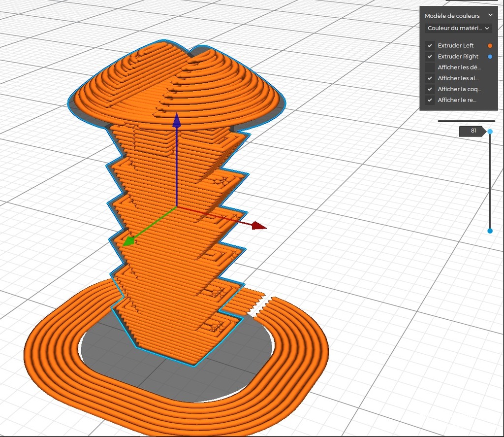
Task: Toggle the Afficher la coq... checkbox
Action: (x=430, y=89)
